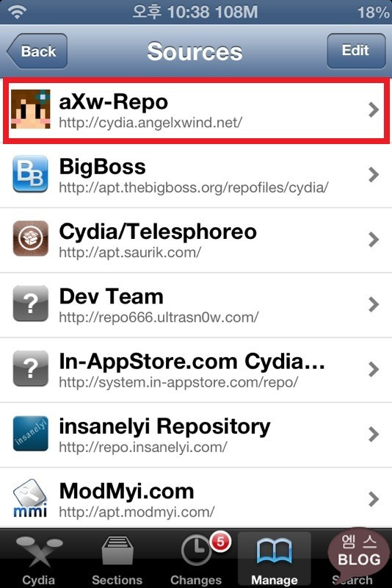Open the insanelyi Repository source row
Image resolution: width=392 pixels, height=588 pixels.
pos(196,434)
